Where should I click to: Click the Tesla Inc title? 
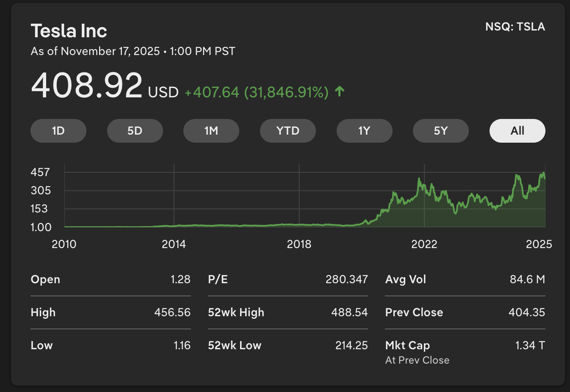pyautogui.click(x=69, y=31)
